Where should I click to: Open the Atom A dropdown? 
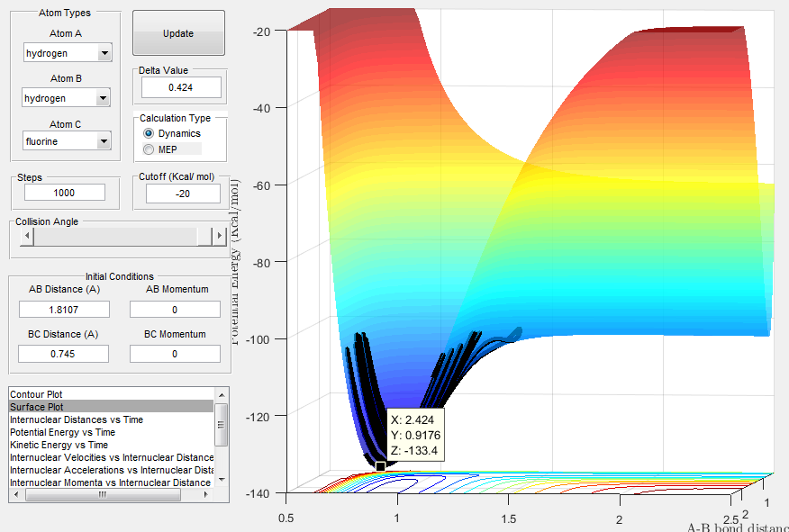104,53
